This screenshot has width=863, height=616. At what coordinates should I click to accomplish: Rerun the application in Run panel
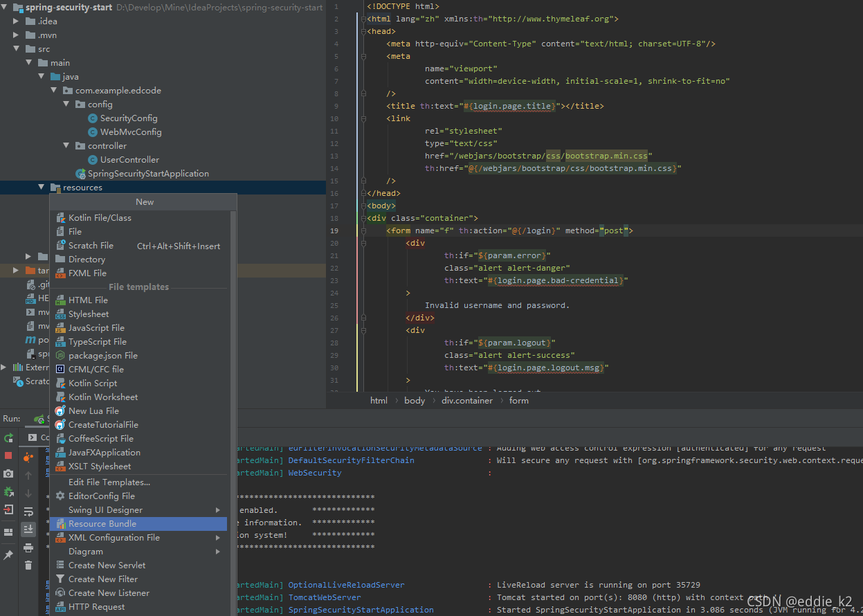8,437
